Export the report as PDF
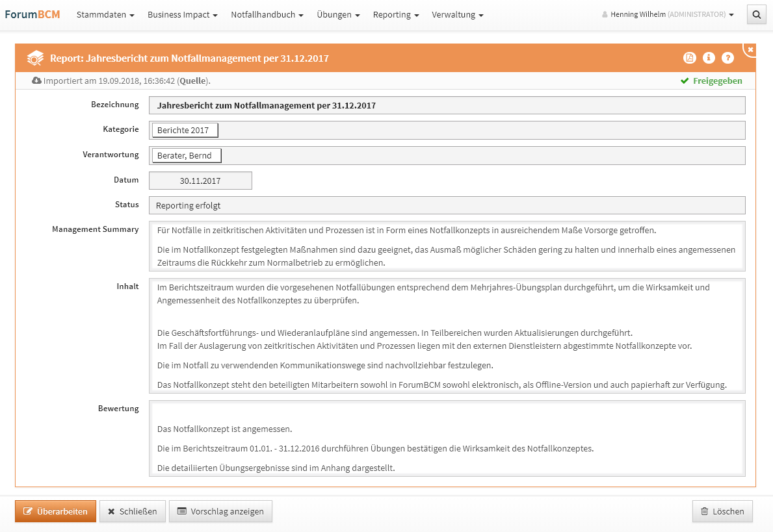 (689, 58)
